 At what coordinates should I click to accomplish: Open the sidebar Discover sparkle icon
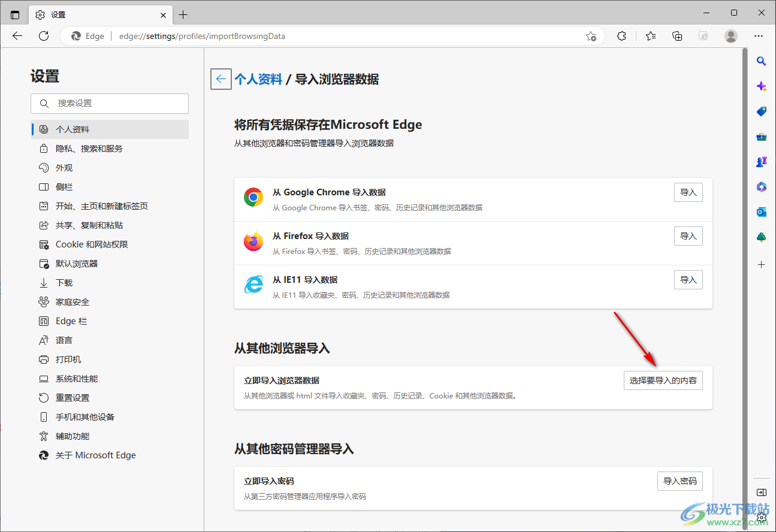click(762, 86)
